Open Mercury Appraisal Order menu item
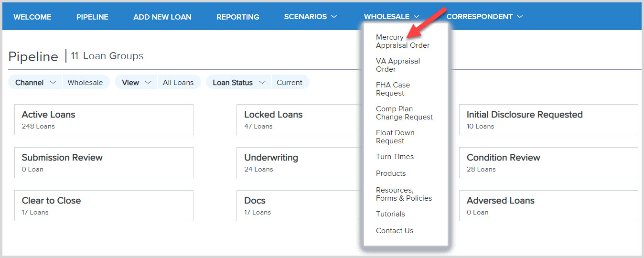The image size is (644, 258). 402,41
